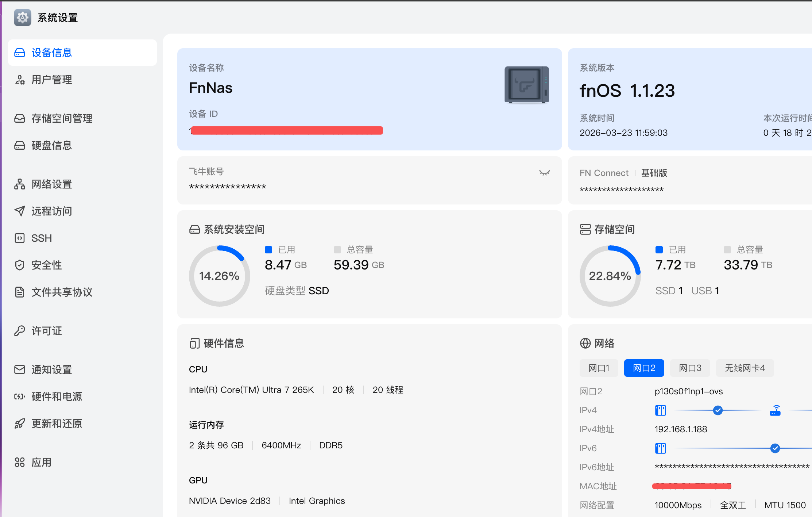
Task: Go to 硬件和电源 menu item
Action: point(82,397)
